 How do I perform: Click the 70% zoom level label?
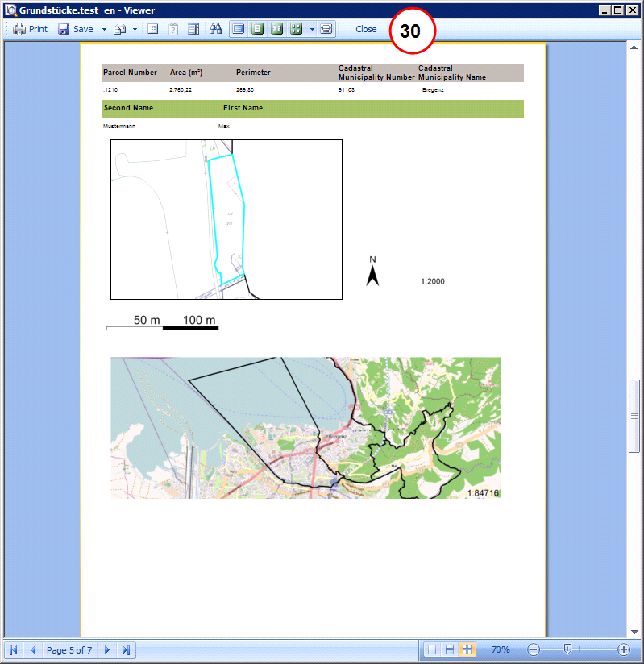(501, 649)
